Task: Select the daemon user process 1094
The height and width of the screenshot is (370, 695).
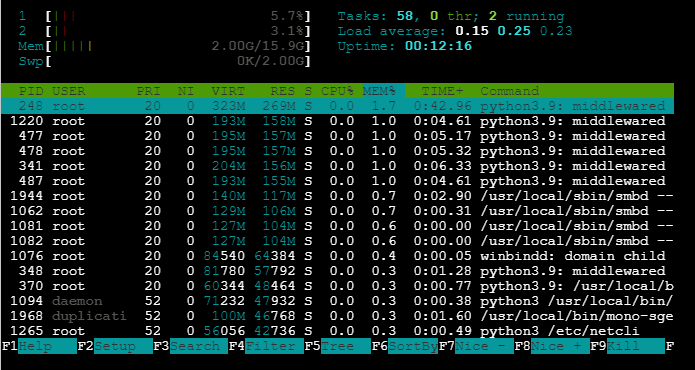Action: click(x=337, y=301)
